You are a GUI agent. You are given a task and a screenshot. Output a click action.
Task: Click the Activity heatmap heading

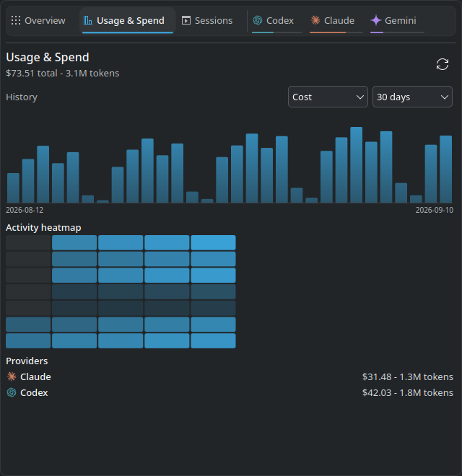(43, 227)
